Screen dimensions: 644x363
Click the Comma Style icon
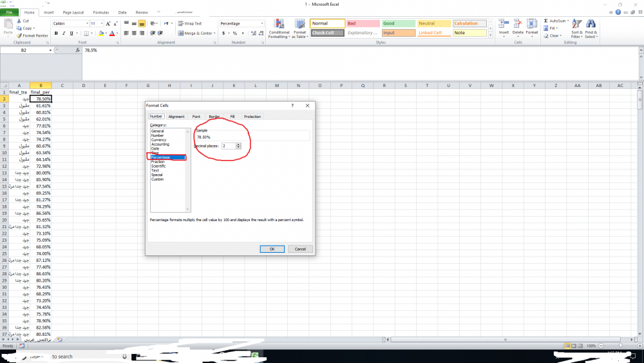[x=242, y=34]
